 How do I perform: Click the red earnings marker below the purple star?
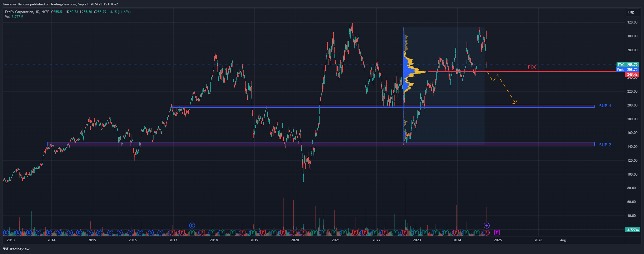pyautogui.click(x=486, y=233)
